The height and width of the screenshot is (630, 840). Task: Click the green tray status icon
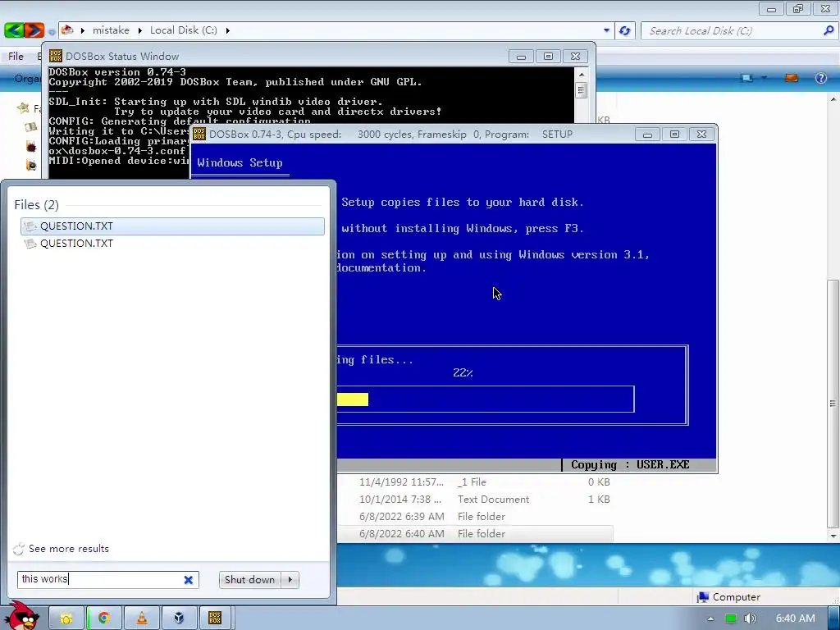[731, 619]
